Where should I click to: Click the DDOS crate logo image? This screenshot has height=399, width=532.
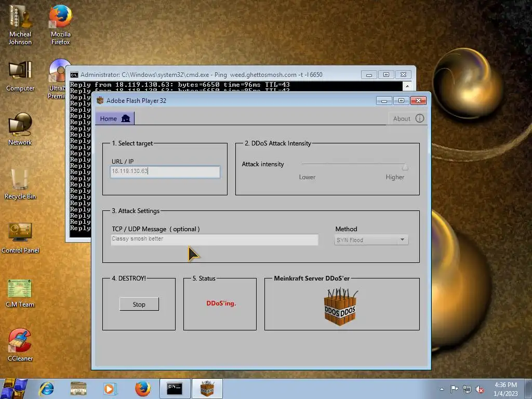tap(340, 307)
